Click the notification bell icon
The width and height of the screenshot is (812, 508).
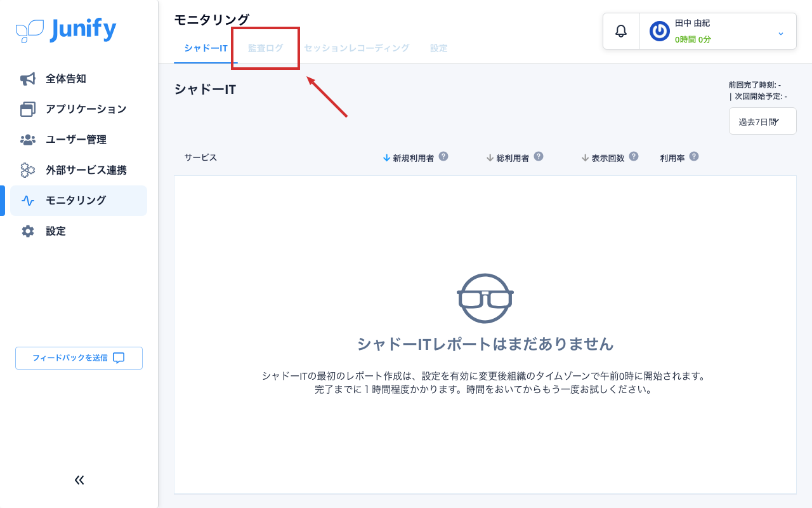pyautogui.click(x=621, y=31)
